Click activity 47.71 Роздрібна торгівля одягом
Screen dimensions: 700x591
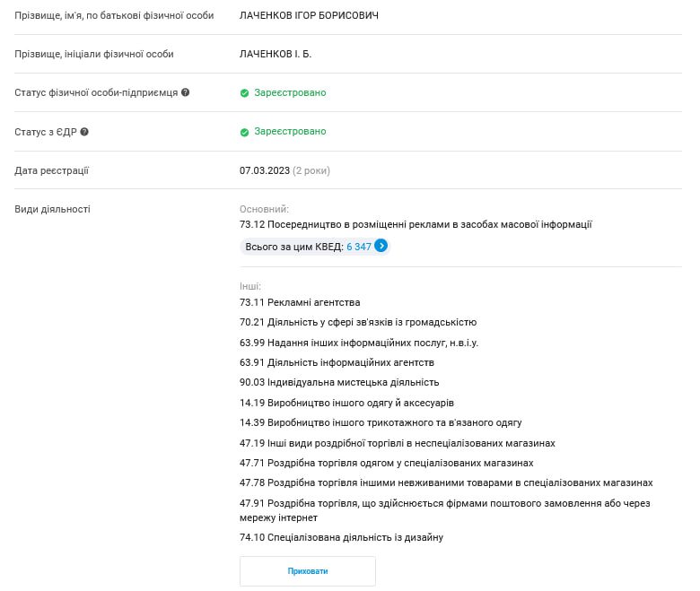pyautogui.click(x=386, y=463)
